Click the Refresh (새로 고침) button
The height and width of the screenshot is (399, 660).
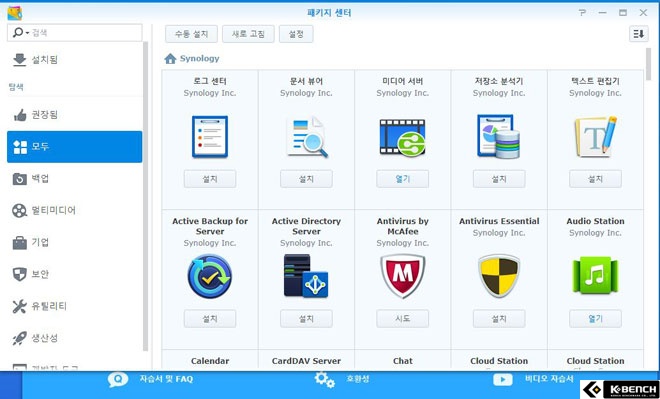pos(248,34)
